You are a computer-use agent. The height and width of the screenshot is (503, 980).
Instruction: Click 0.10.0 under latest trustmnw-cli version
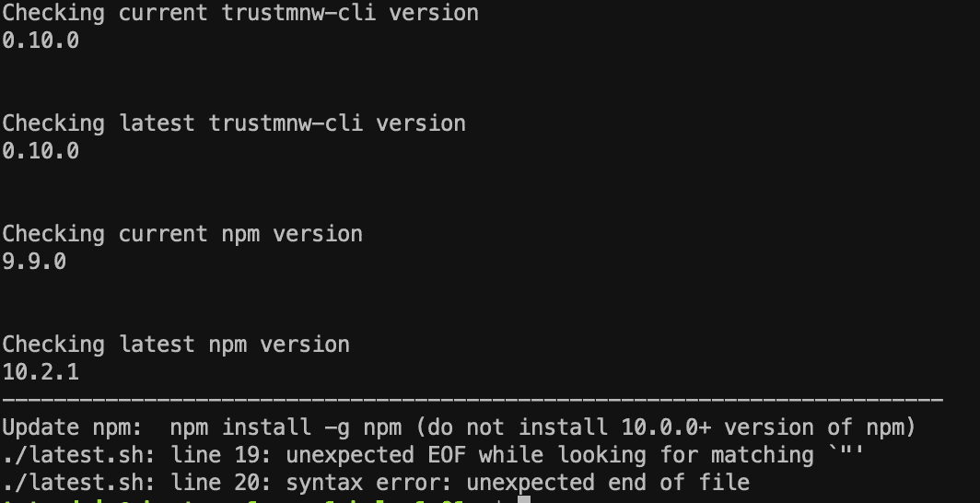pyautogui.click(x=41, y=151)
